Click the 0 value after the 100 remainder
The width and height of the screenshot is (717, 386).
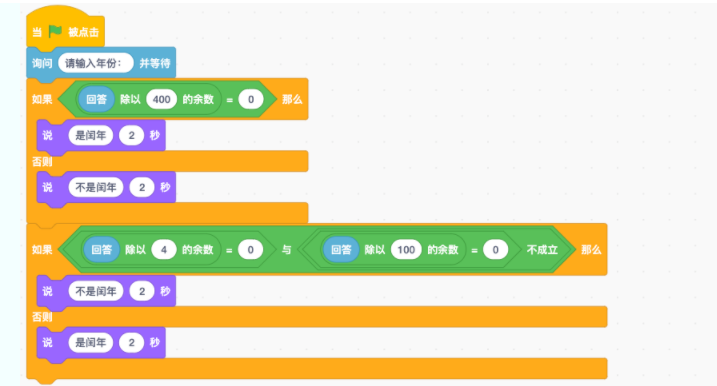click(495, 250)
